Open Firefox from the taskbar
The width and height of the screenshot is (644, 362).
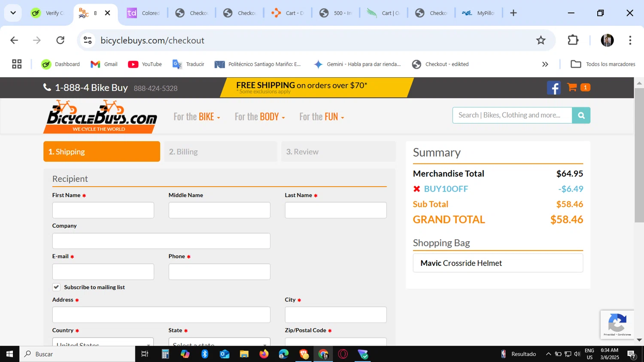point(264,354)
